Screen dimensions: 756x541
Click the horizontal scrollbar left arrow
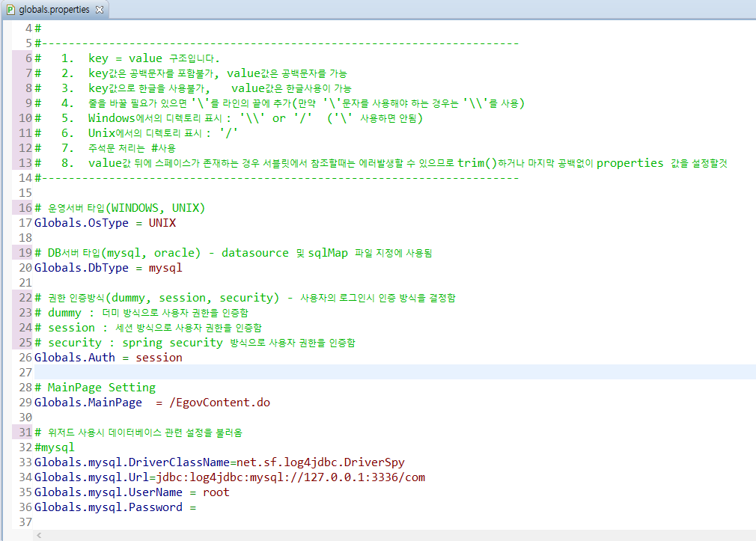pyautogui.click(x=39, y=535)
